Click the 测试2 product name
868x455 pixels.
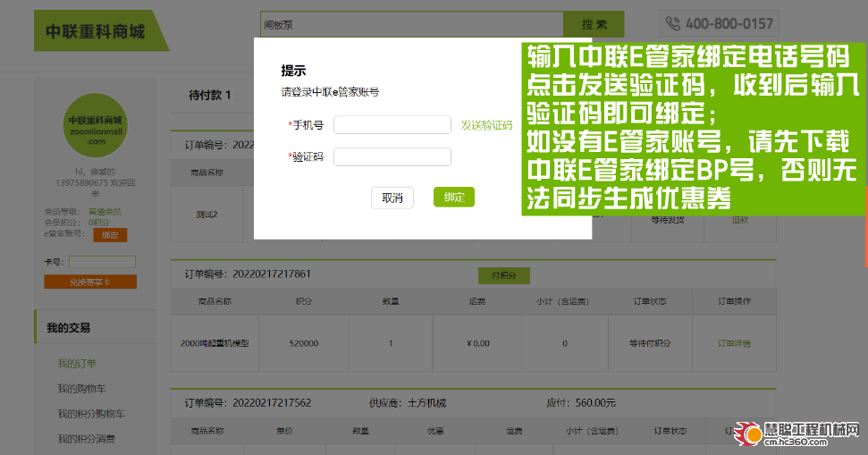206,215
